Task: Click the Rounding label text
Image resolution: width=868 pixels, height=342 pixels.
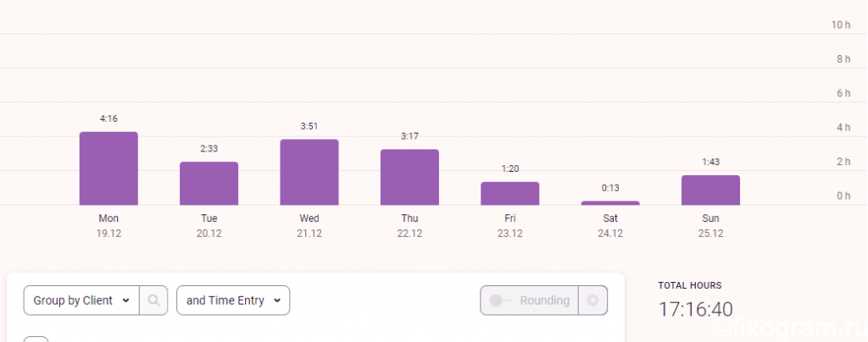Action: pyautogui.click(x=545, y=301)
